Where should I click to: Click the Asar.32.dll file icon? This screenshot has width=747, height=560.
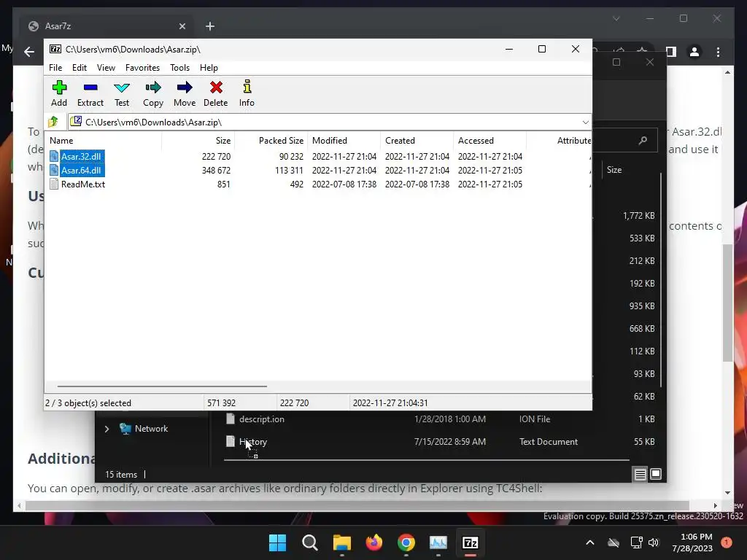(x=54, y=156)
